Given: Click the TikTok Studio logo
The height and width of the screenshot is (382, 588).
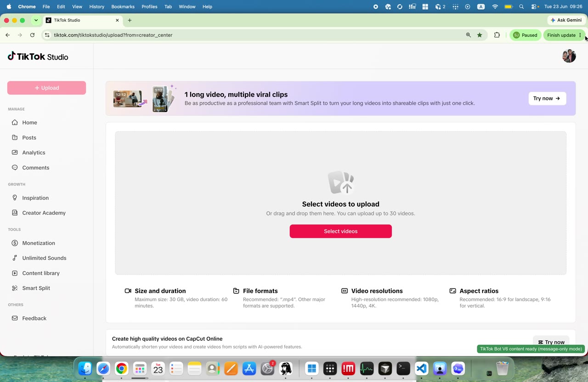Looking at the screenshot, I should (38, 56).
